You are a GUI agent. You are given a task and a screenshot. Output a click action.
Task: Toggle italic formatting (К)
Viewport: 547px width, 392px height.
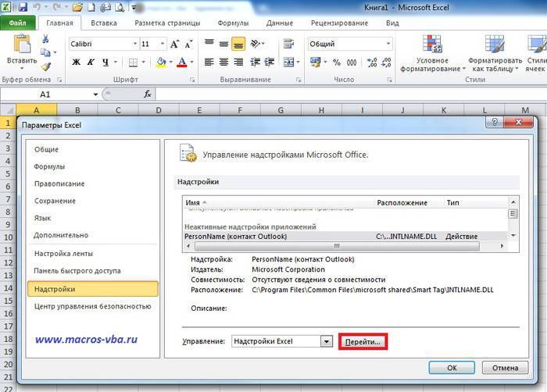tap(92, 62)
